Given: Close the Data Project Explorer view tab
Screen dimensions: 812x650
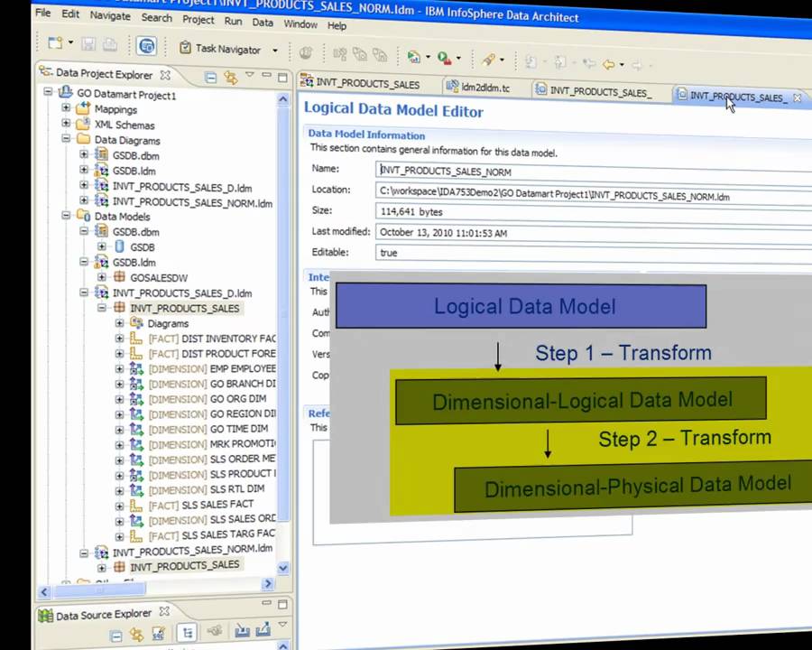Looking at the screenshot, I should (165, 75).
